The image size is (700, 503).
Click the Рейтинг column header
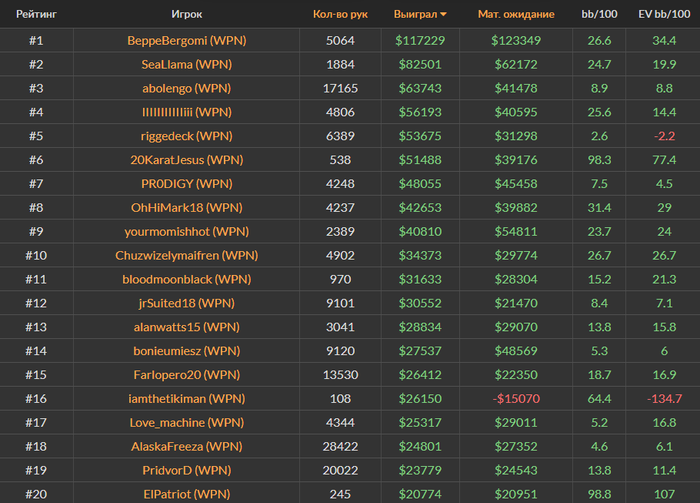[x=36, y=14]
